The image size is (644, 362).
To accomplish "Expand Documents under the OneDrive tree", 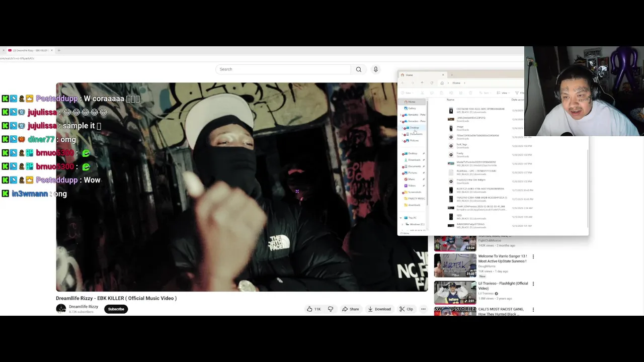I will [404, 134].
